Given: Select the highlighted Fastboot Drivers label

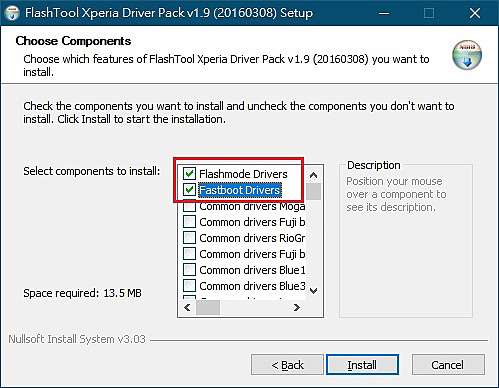Looking at the screenshot, I should [x=240, y=190].
